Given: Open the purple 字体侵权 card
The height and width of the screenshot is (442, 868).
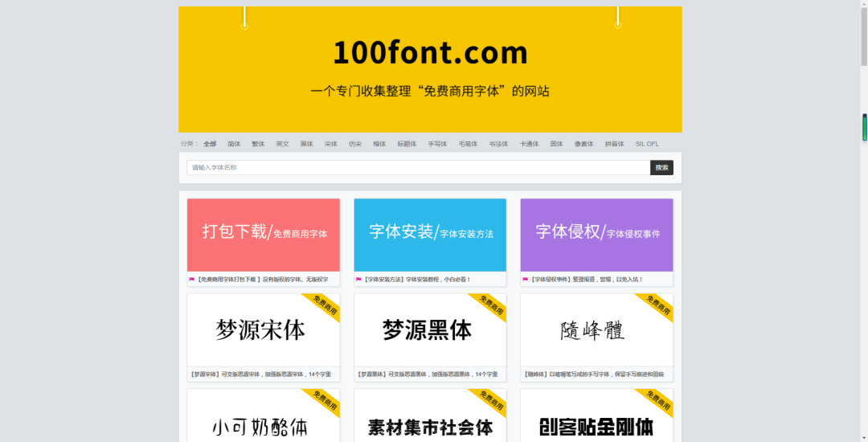Looking at the screenshot, I should point(596,235).
